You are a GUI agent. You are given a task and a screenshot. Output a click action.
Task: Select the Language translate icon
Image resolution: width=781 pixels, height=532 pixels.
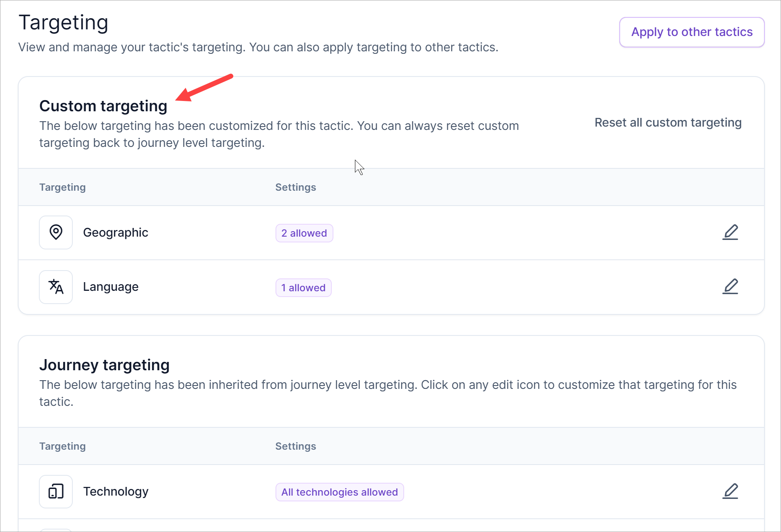[56, 287]
